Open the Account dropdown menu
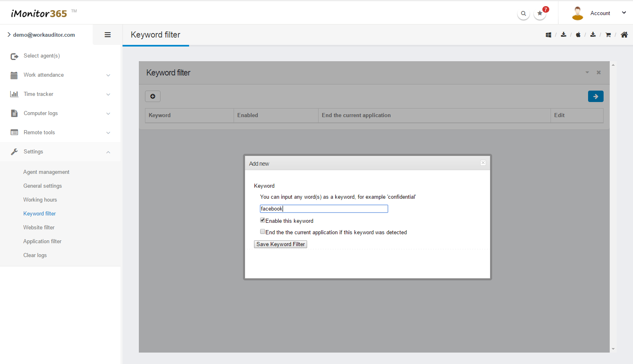The image size is (633, 364). click(x=600, y=13)
